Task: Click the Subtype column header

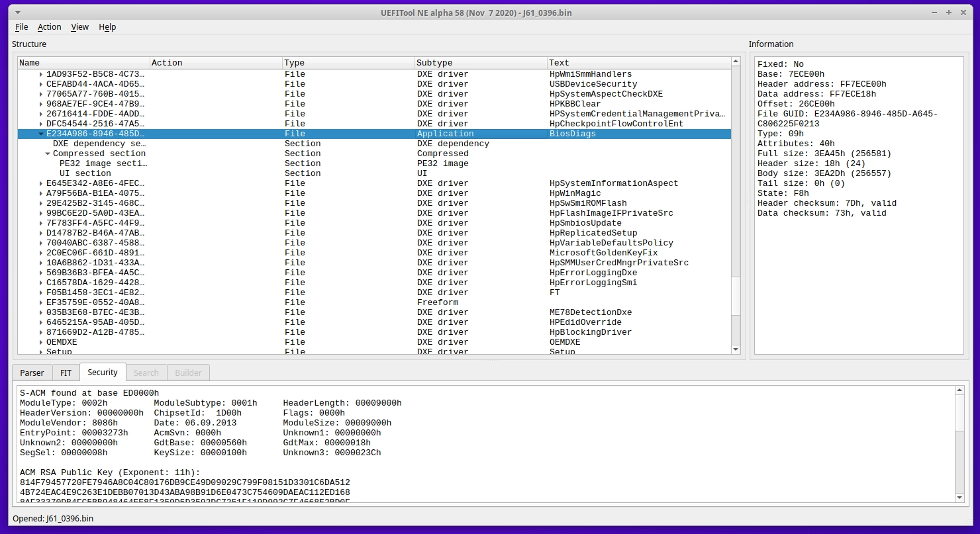Action: (481, 63)
